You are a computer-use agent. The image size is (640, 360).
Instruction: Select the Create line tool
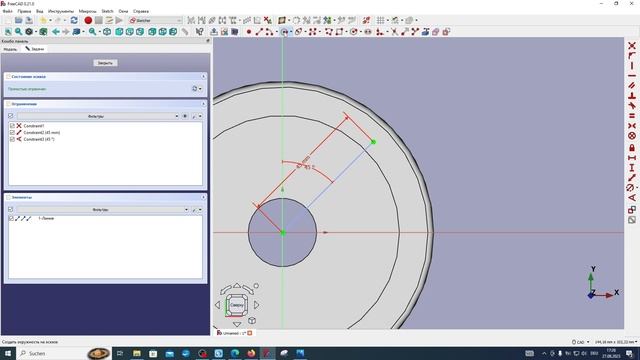pyautogui.click(x=259, y=31)
